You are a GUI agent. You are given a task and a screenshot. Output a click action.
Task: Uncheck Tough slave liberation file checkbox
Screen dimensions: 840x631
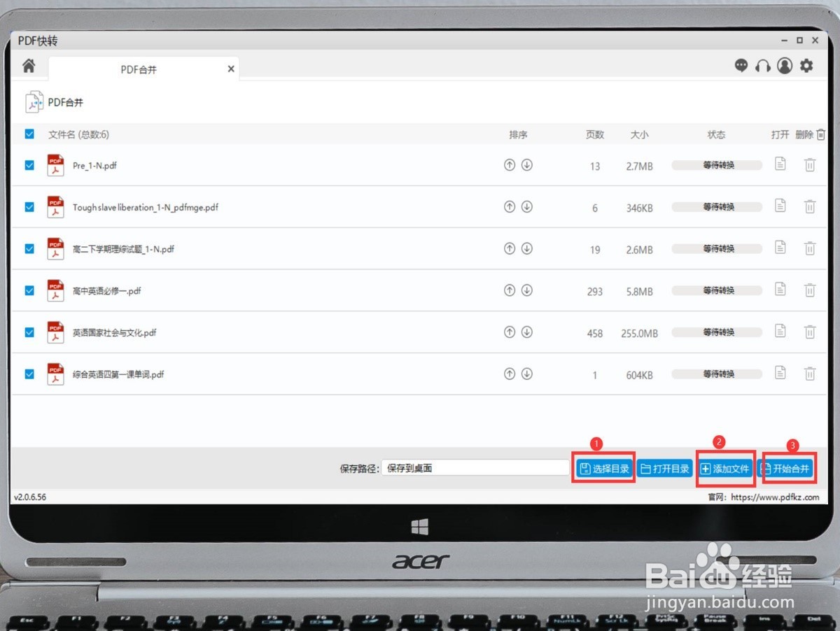29,207
